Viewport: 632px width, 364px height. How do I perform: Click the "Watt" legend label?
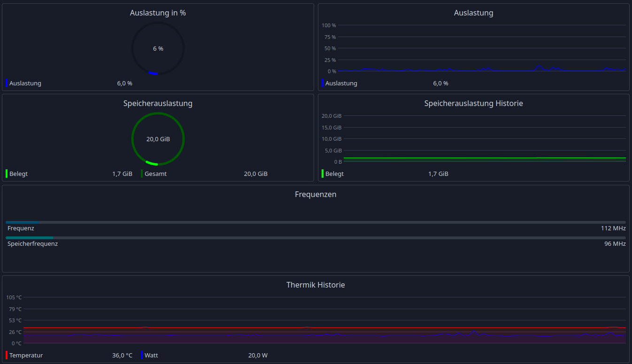click(x=151, y=356)
